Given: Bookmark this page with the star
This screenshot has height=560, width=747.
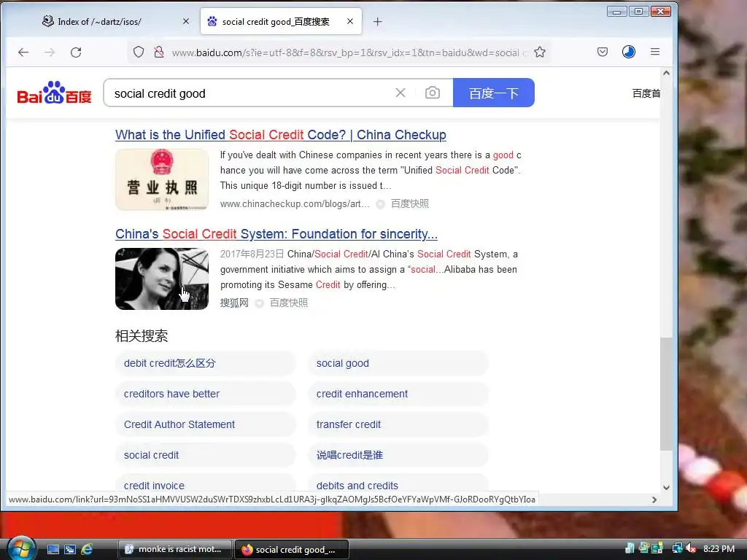Looking at the screenshot, I should click(540, 52).
